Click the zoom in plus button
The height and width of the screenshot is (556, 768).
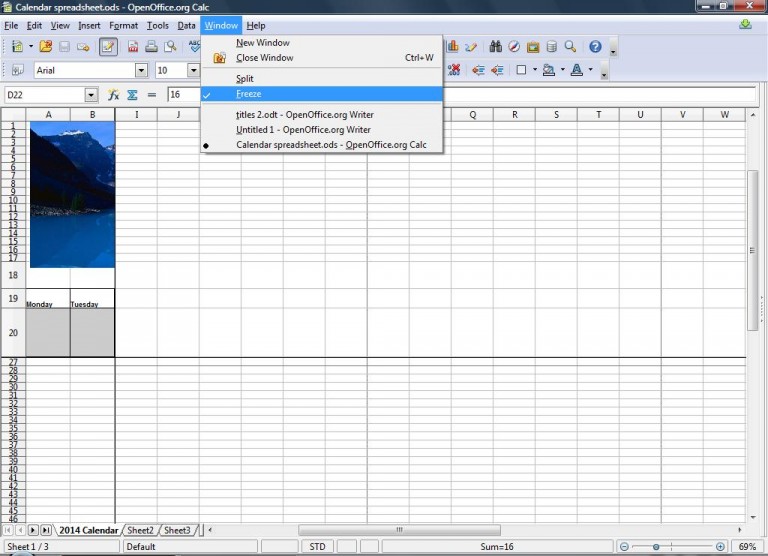click(720, 547)
